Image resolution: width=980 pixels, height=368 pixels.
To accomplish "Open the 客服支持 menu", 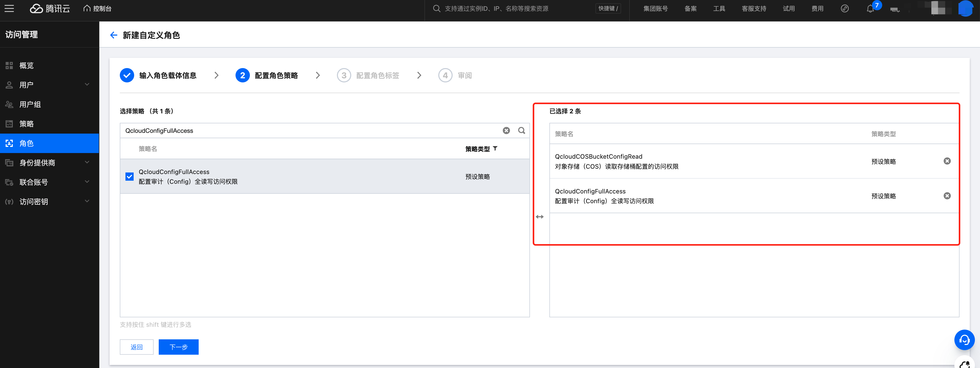I will [754, 8].
